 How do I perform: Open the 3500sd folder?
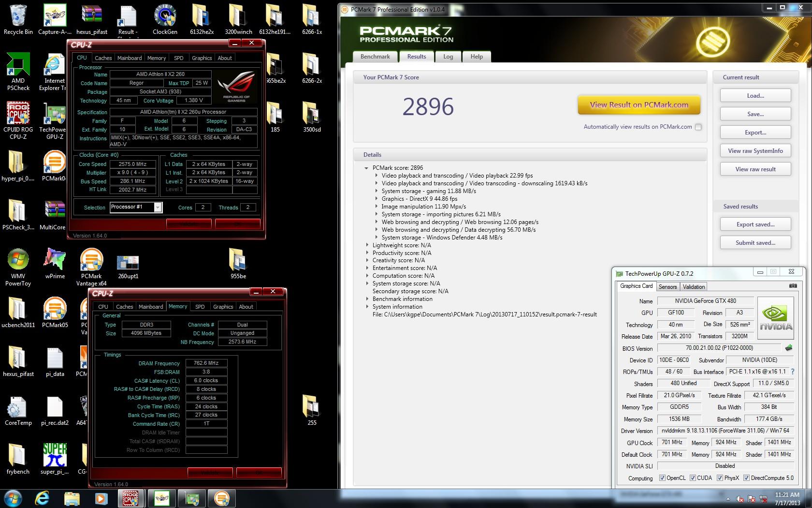tap(312, 117)
